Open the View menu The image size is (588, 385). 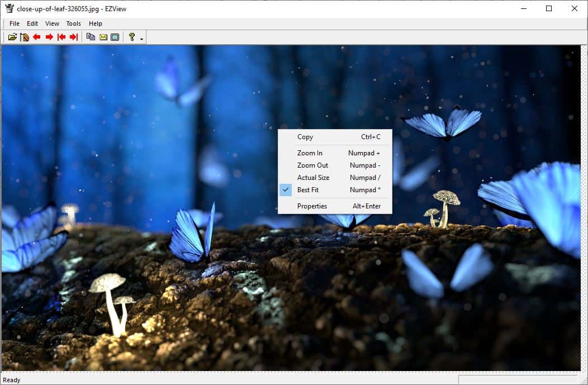click(52, 23)
